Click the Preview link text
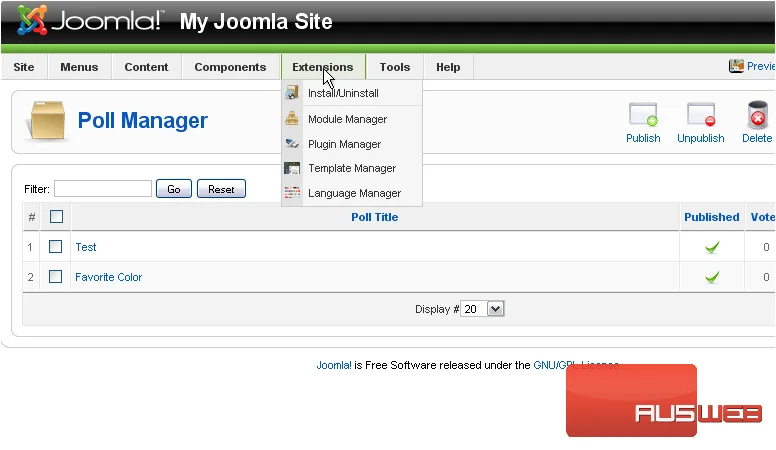776x450 pixels. click(x=761, y=66)
